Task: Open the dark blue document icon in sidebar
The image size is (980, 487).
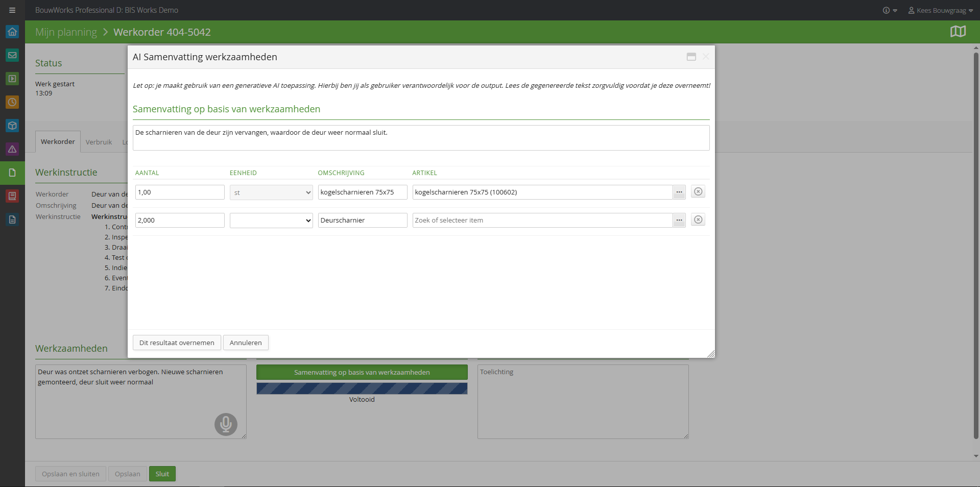Action: click(x=12, y=220)
